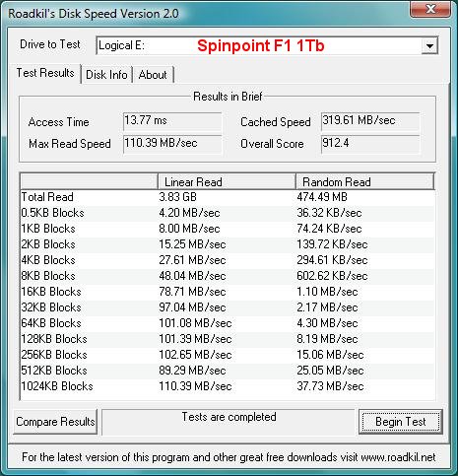Click the Logical E: drive selection field
Viewport: 458px width, 476px height.
[267, 45]
